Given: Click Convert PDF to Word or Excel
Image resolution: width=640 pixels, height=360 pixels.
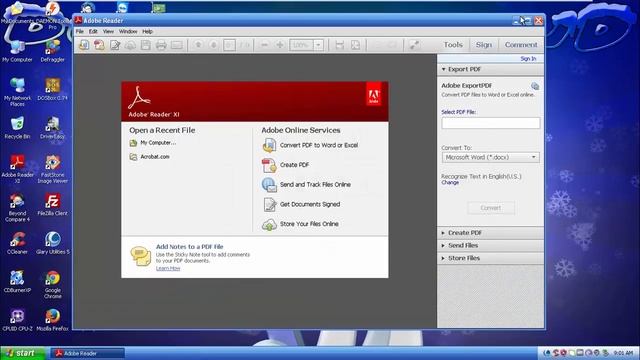Looking at the screenshot, I should pos(310,145).
